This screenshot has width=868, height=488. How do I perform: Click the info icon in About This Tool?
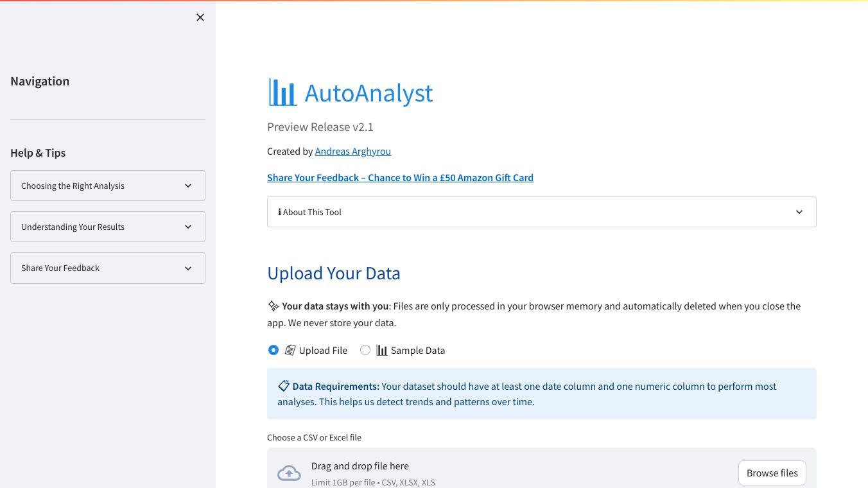click(279, 212)
